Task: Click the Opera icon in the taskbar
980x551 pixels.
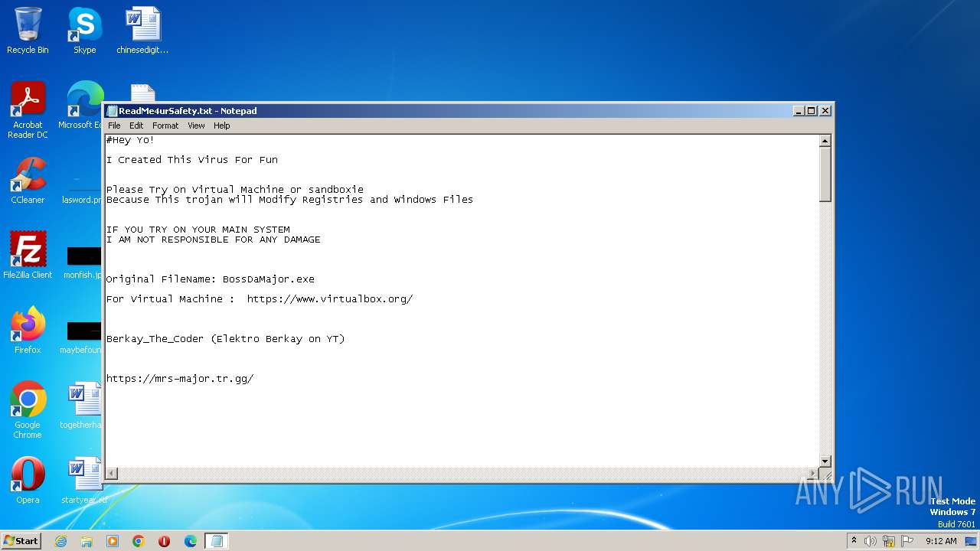Action: pos(164,541)
